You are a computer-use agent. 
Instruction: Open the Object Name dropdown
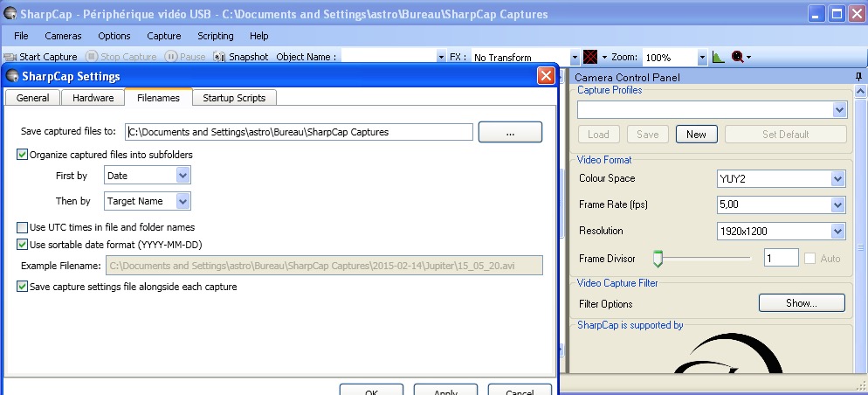pyautogui.click(x=441, y=57)
